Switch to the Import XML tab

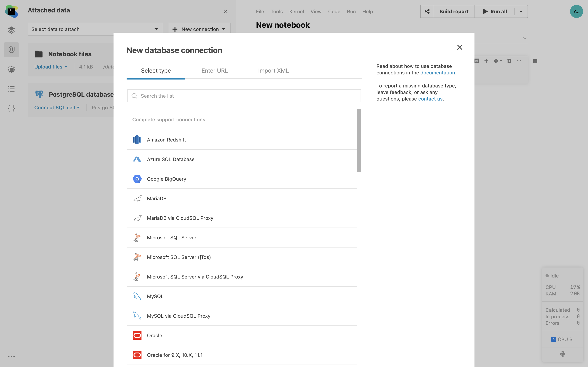[x=273, y=71]
